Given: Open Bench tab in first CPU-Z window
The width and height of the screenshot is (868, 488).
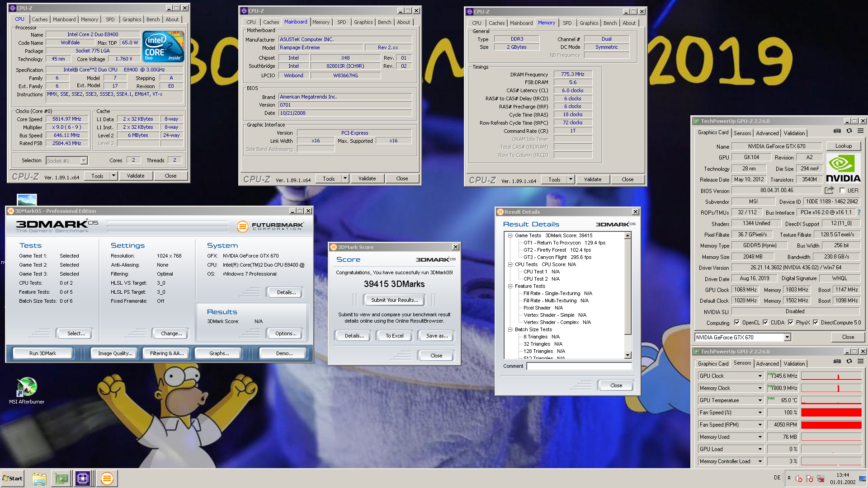Looking at the screenshot, I should 153,19.
